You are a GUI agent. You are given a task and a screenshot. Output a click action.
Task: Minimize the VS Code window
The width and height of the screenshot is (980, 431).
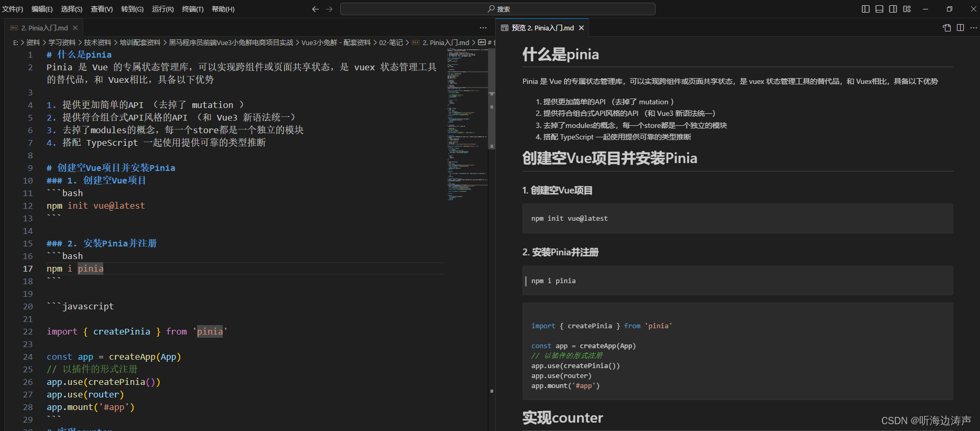coord(925,9)
